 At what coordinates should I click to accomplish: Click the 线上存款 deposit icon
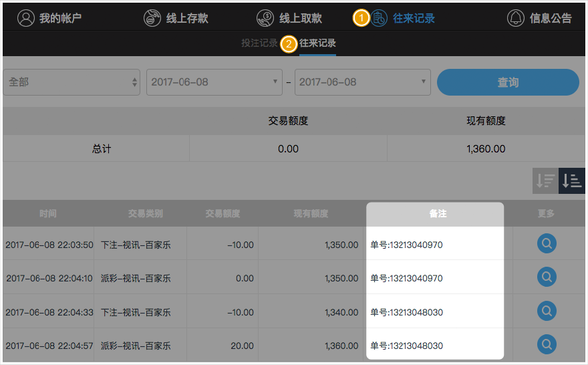[152, 18]
